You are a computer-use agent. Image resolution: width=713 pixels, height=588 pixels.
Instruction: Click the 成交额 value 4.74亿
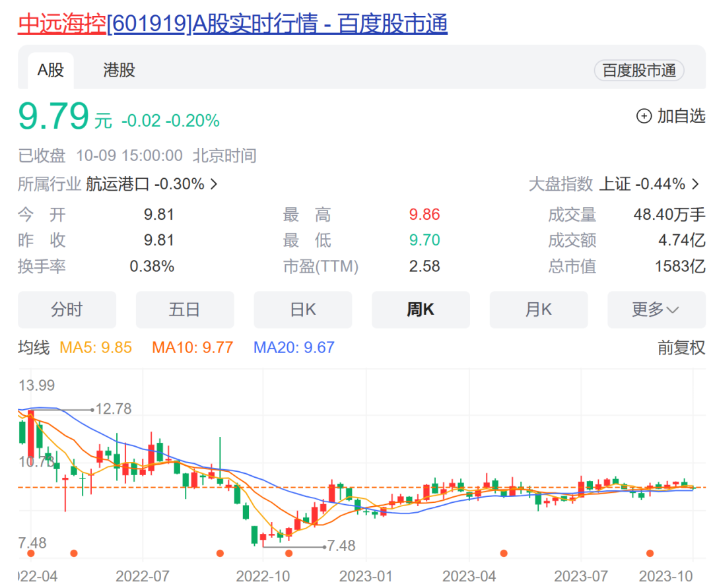(681, 240)
